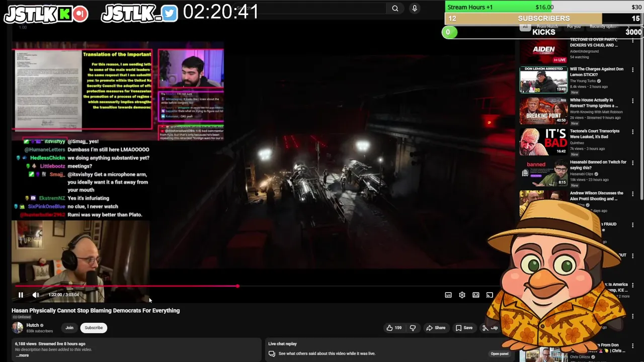
Task: Open Don Lemon Arrested video thumbnail
Action: coord(543,79)
